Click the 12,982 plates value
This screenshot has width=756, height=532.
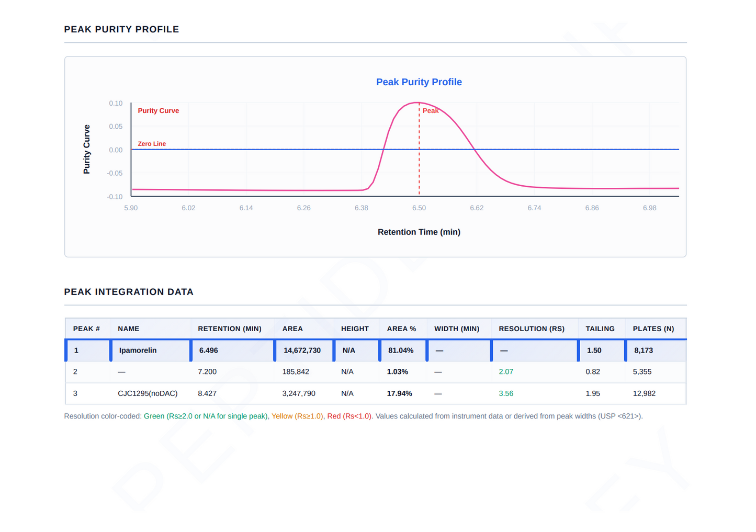pyautogui.click(x=644, y=393)
